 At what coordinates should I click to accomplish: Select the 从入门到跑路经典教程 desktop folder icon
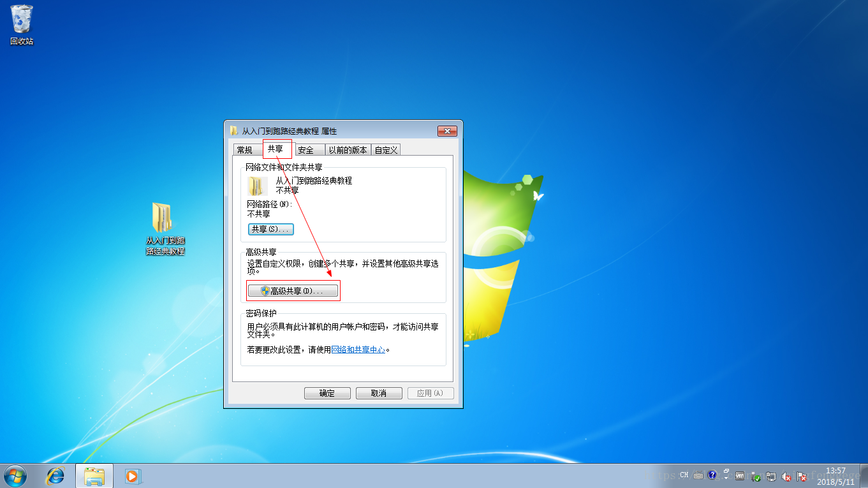165,228
